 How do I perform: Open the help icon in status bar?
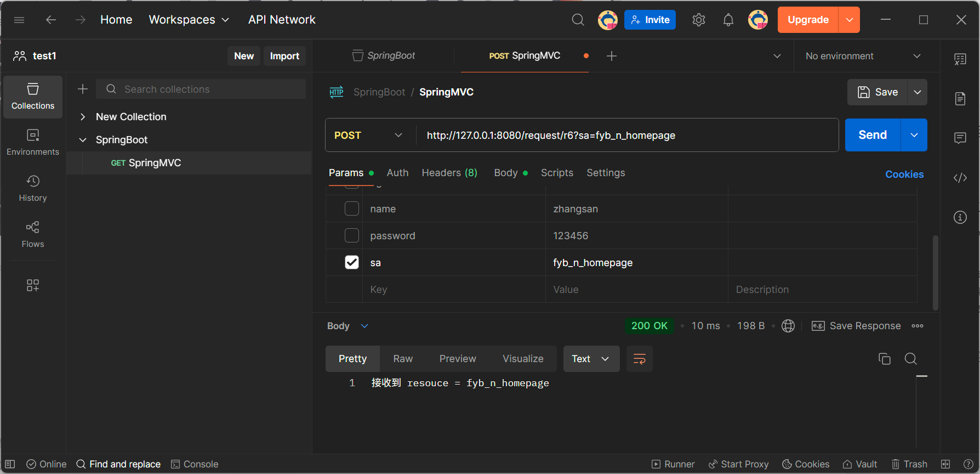point(968,464)
